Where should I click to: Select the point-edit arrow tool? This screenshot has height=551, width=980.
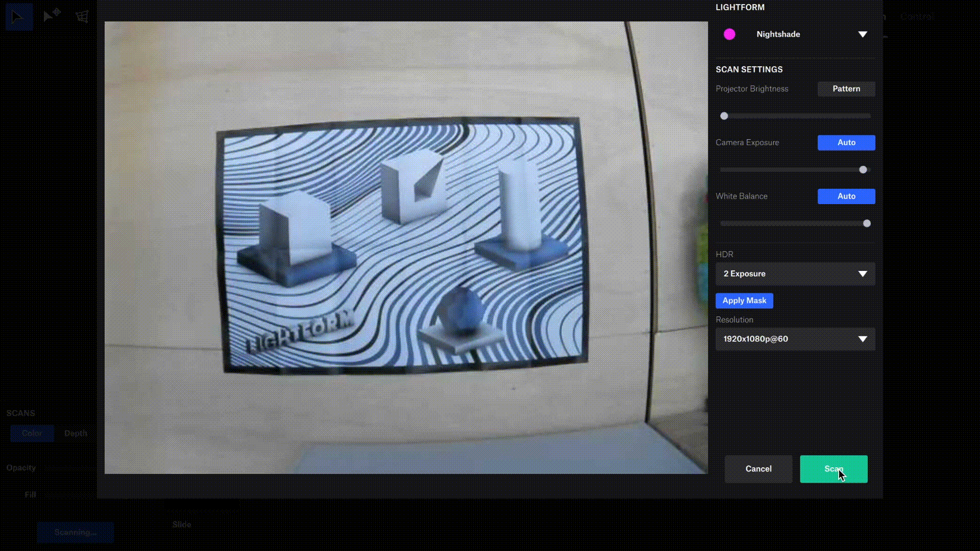coord(51,16)
